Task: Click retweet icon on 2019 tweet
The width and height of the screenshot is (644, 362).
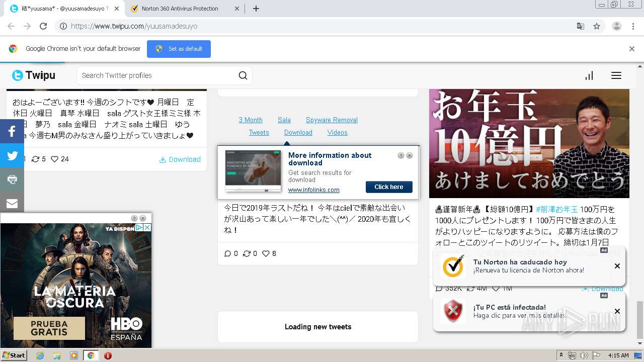Action: click(x=247, y=254)
